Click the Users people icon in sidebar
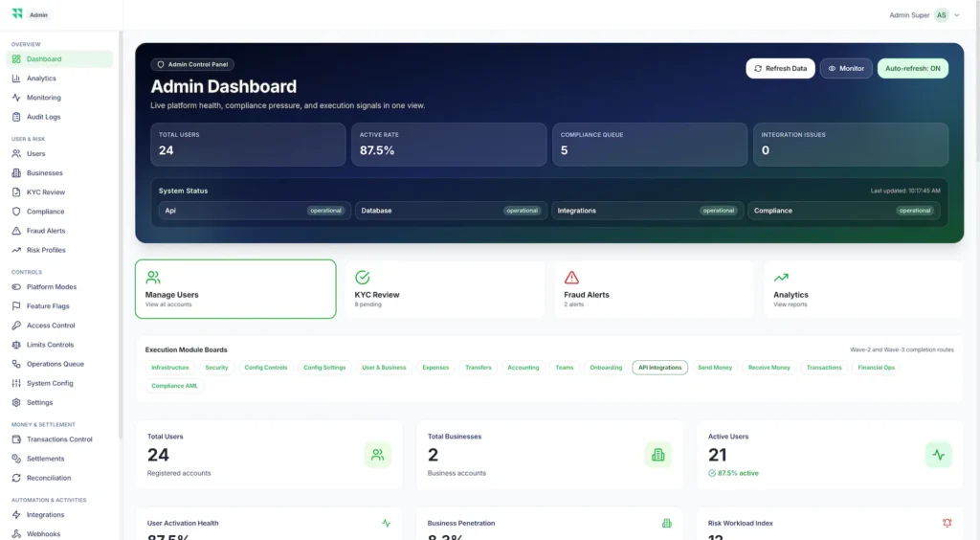 pos(16,154)
